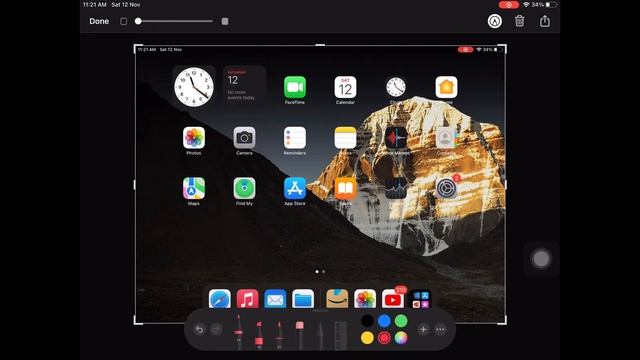Click the top edge crop handle
Screen dimensions: 640x360
click(320, 45)
